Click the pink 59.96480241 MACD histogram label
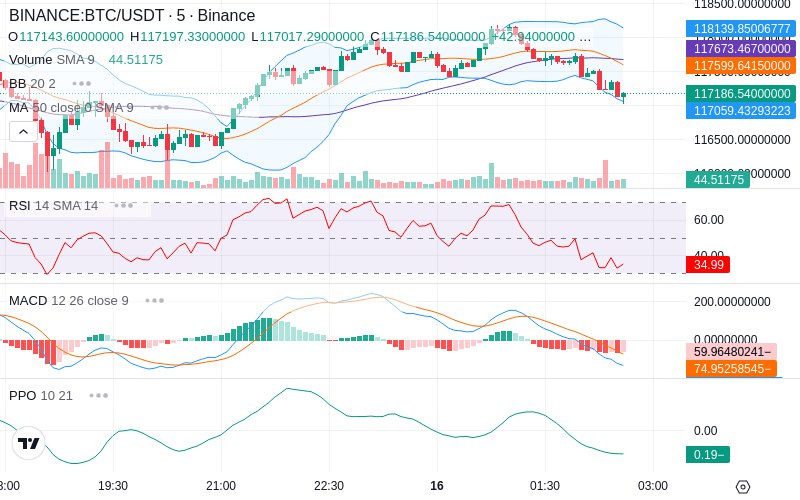Screen dimensions: 800x500 pyautogui.click(x=731, y=352)
